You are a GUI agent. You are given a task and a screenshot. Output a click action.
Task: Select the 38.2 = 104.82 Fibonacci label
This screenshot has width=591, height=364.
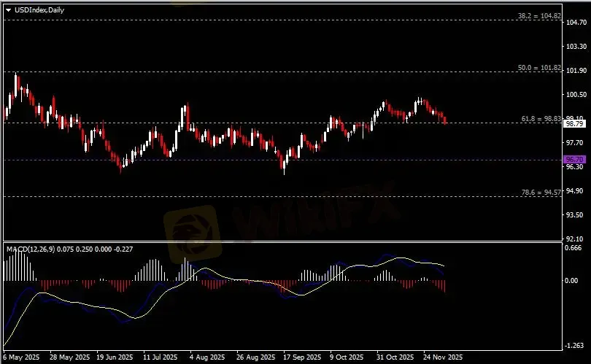pyautogui.click(x=539, y=16)
